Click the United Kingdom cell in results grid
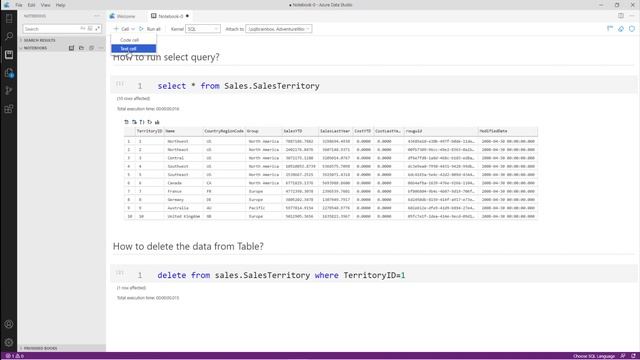Viewport: 640px width, 360px height. [184, 216]
